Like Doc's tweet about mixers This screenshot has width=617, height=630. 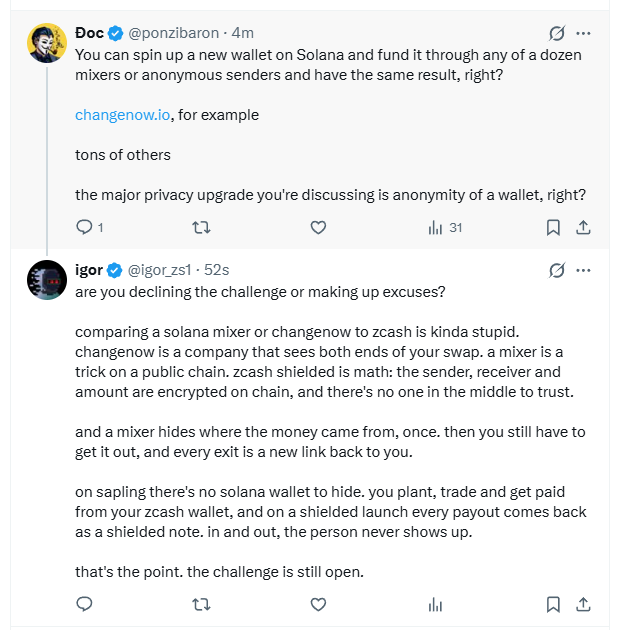coord(318,227)
